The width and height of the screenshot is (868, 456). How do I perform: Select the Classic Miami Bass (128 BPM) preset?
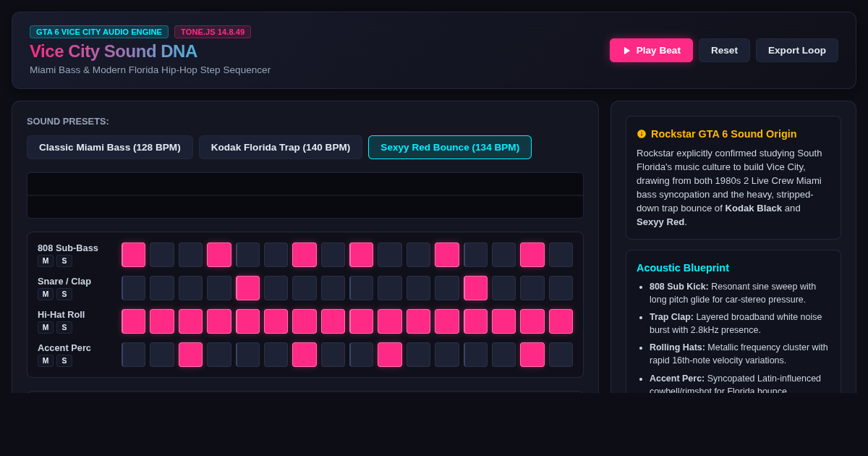point(110,148)
